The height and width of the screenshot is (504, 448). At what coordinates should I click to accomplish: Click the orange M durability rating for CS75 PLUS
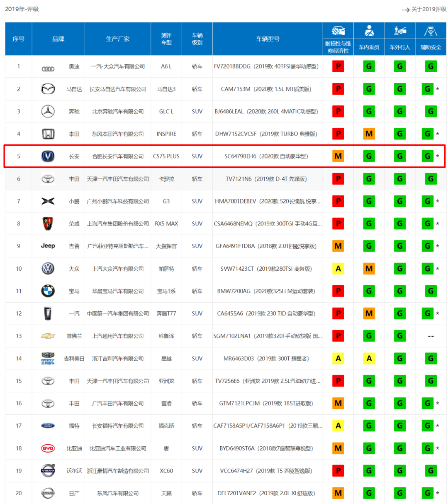[338, 156]
